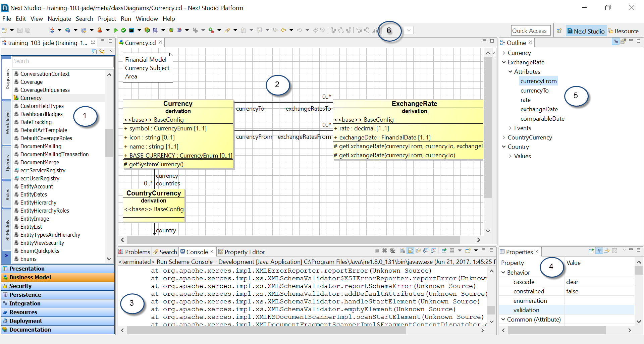
Task: Click the green checkmark validate icon
Action: (123, 31)
